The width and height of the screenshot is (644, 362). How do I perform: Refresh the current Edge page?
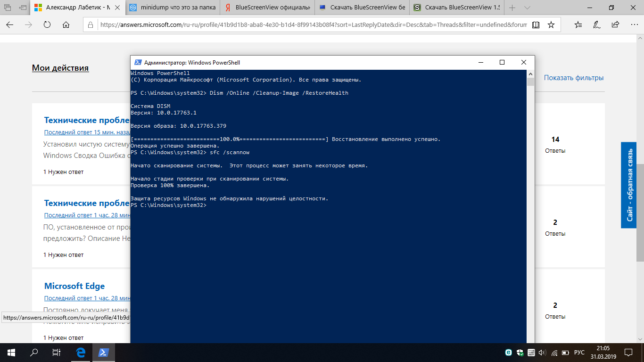pos(47,25)
